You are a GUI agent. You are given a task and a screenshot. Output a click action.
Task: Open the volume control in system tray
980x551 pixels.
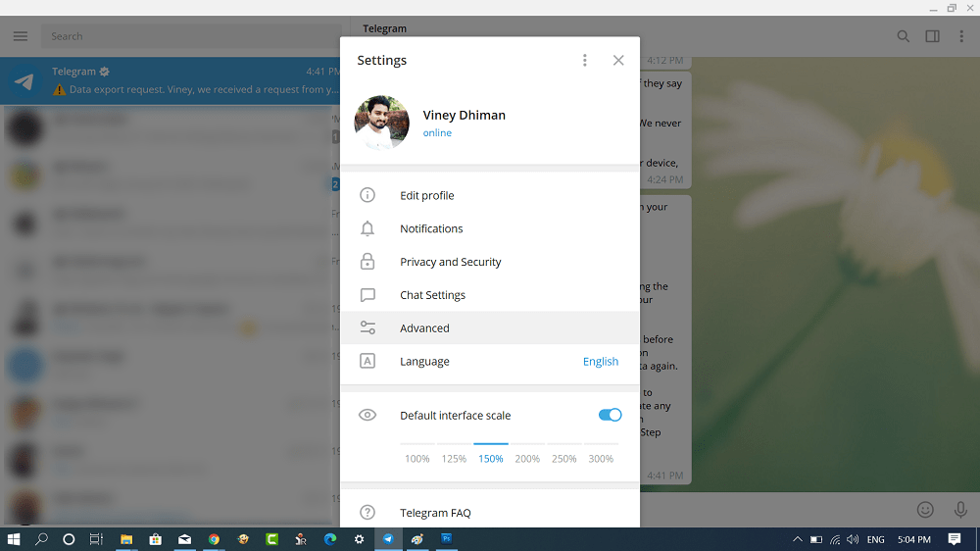pyautogui.click(x=853, y=539)
